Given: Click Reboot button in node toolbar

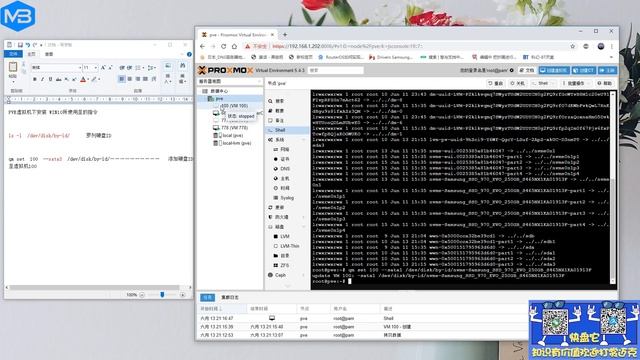Looking at the screenshot, I should (x=496, y=83).
